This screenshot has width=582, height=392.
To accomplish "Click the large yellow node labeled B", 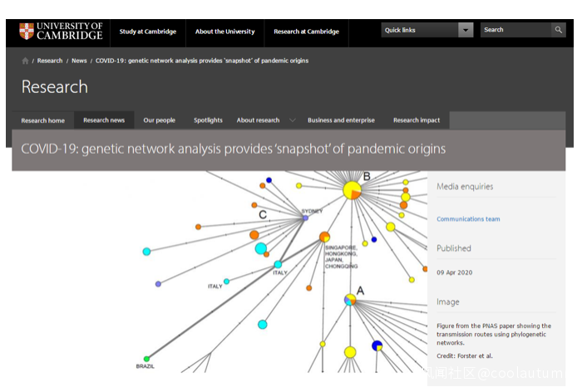I will [352, 190].
